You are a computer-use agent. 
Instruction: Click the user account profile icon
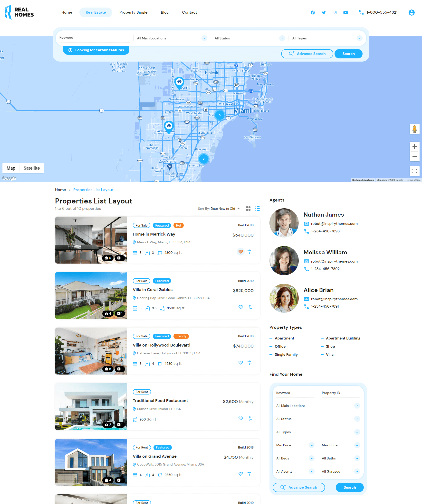tap(412, 12)
